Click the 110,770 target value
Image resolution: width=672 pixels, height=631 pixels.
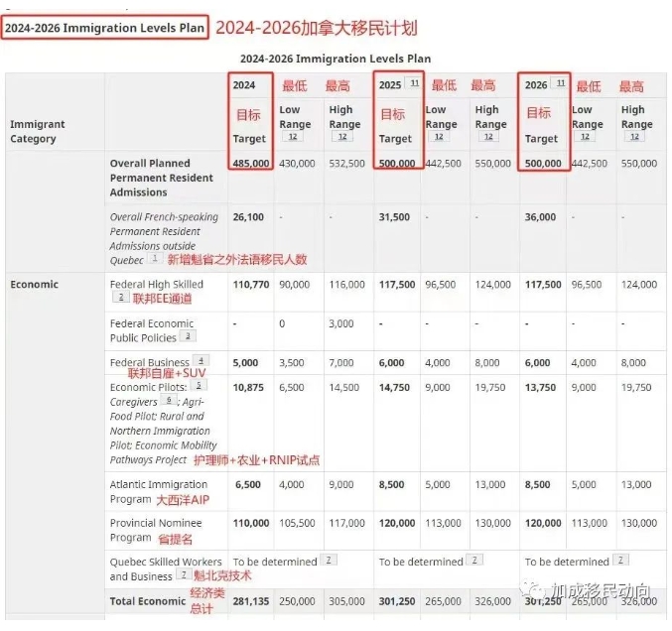click(251, 285)
